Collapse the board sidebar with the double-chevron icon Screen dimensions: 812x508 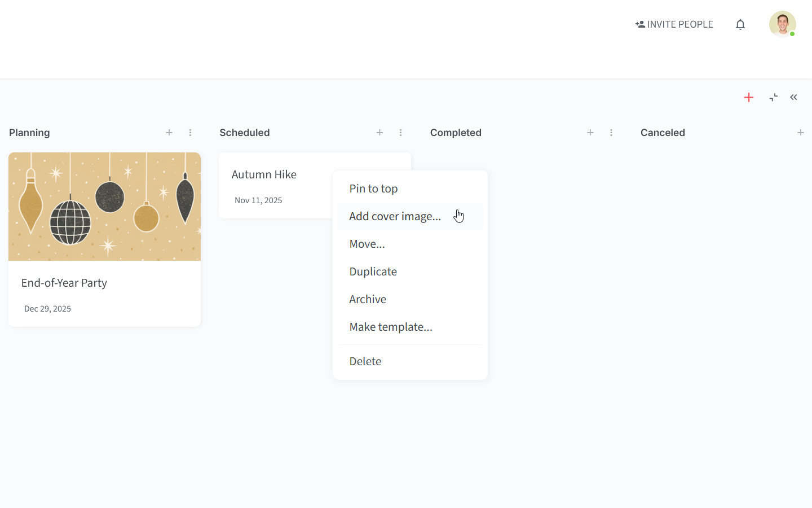(793, 97)
